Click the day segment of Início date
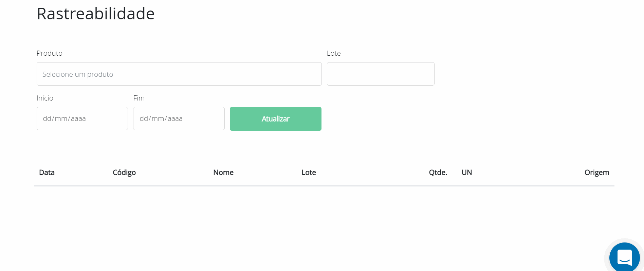The image size is (644, 271). (x=47, y=119)
